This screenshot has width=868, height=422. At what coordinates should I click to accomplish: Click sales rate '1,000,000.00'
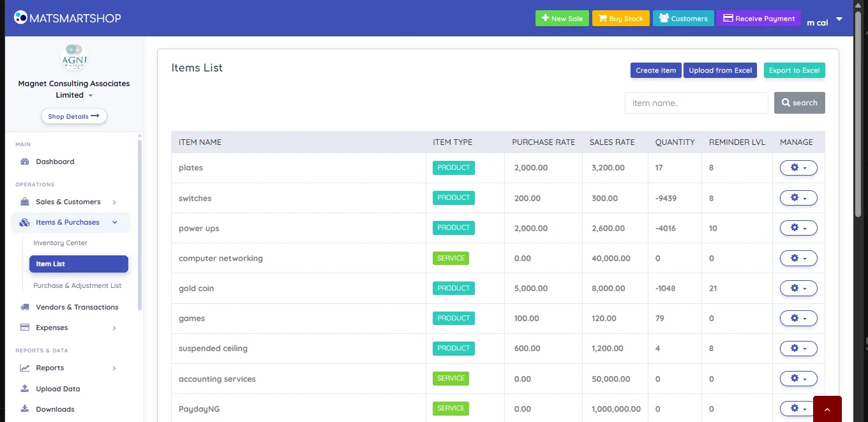[x=617, y=409]
